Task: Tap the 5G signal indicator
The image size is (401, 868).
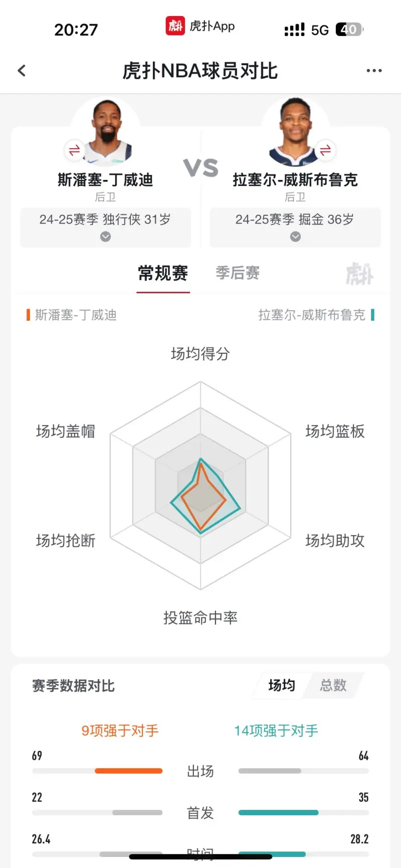Action: coord(320,30)
